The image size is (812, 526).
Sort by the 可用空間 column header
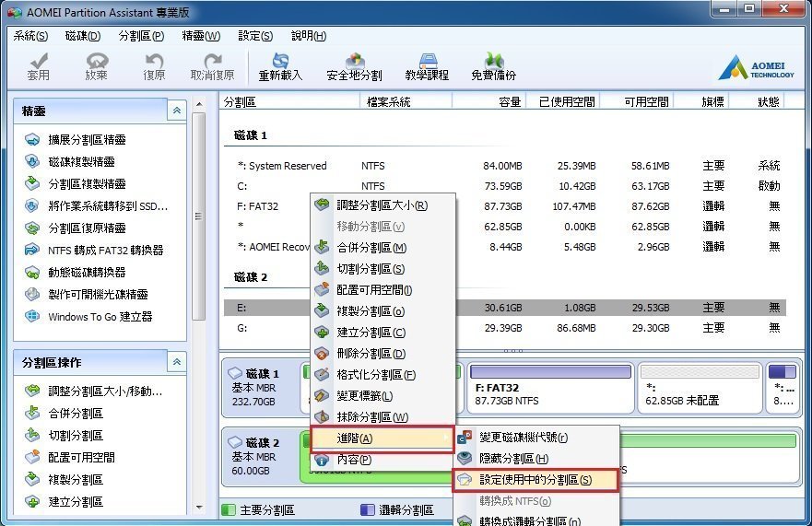[x=638, y=102]
